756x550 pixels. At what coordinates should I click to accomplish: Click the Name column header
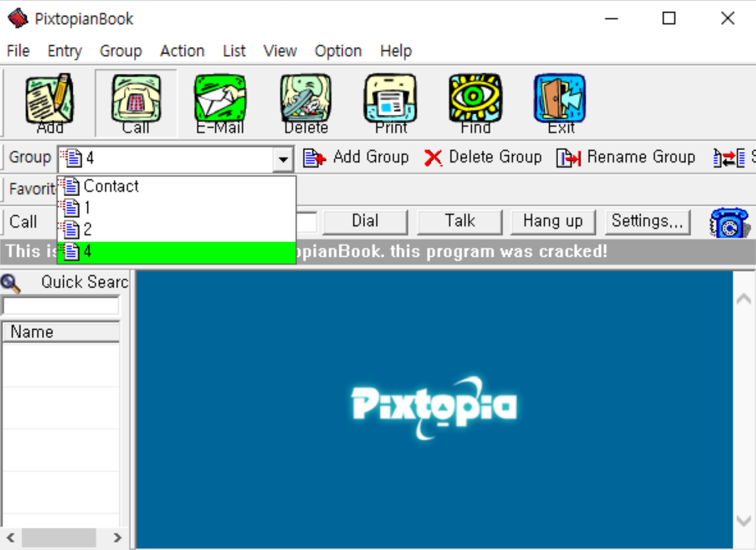[x=61, y=332]
